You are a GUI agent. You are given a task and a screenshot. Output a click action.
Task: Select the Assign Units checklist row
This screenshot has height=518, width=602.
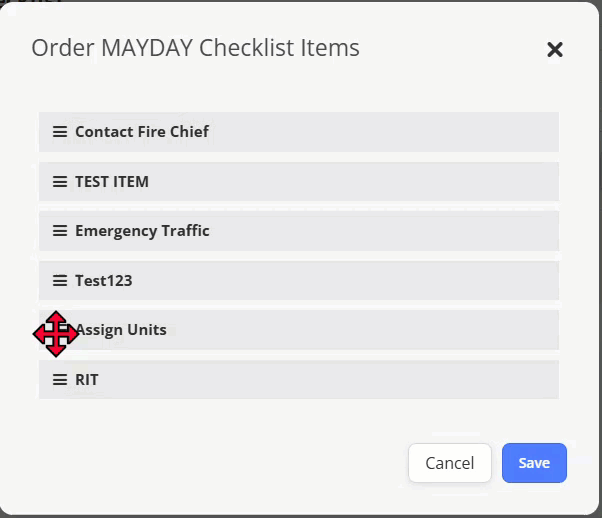[x=299, y=330]
